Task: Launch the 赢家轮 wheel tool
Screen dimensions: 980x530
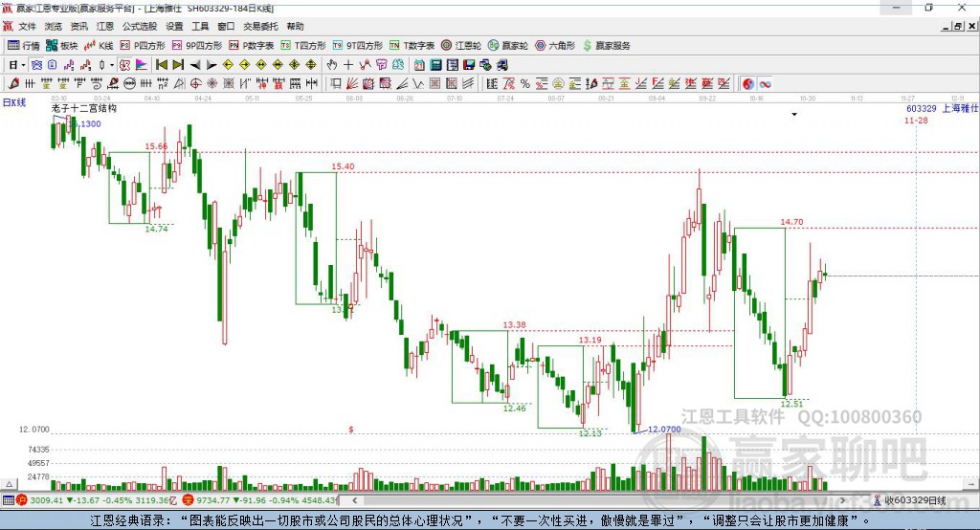Action: [508, 46]
